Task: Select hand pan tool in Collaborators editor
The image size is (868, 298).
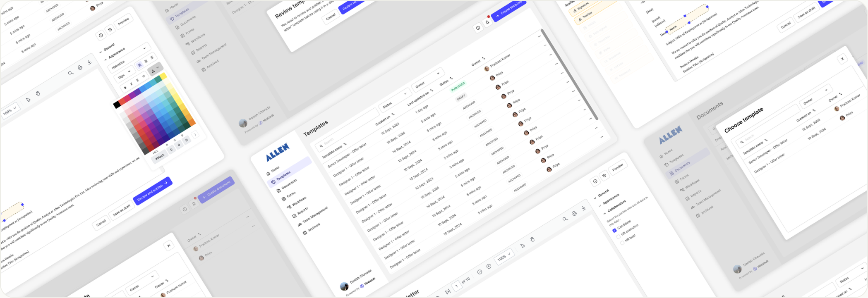Action: pos(532,239)
